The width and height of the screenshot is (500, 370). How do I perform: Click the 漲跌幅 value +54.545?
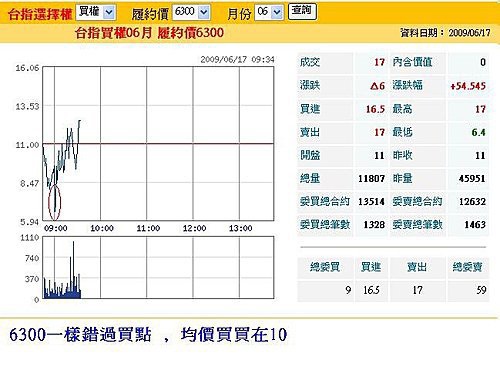(x=468, y=86)
